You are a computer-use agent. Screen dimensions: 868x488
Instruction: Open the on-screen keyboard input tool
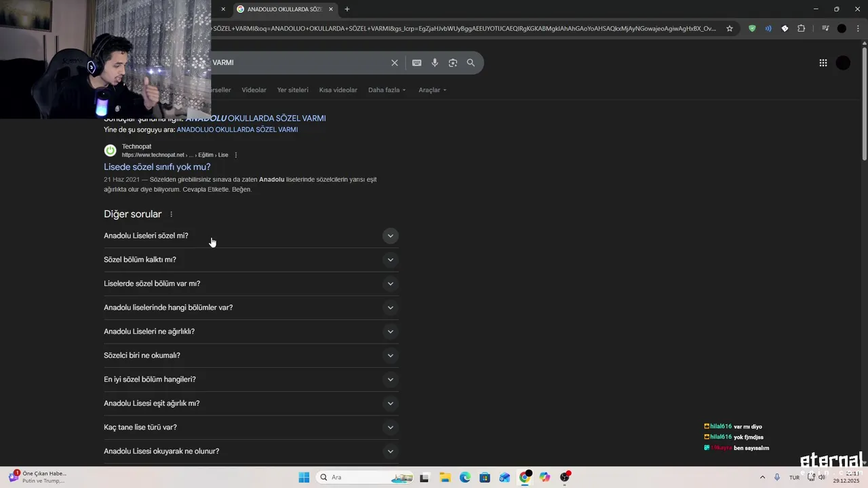tap(416, 62)
